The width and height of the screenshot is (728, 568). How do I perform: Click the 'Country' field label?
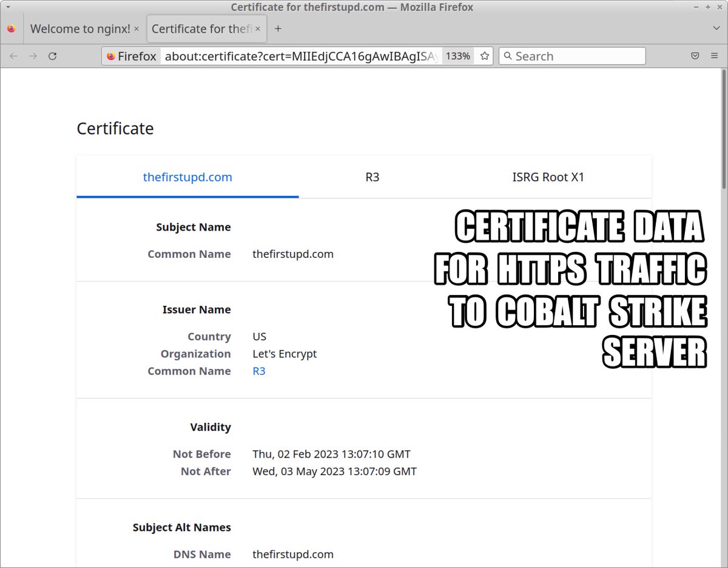209,336
